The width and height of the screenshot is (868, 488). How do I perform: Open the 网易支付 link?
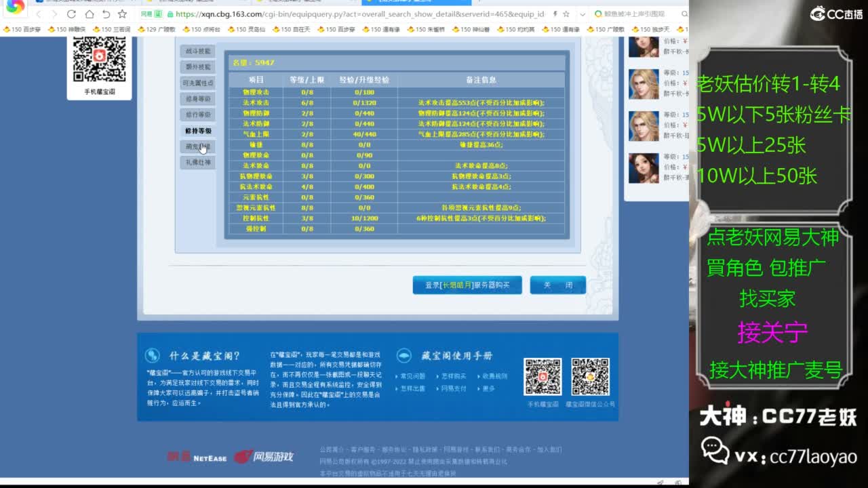coord(454,388)
